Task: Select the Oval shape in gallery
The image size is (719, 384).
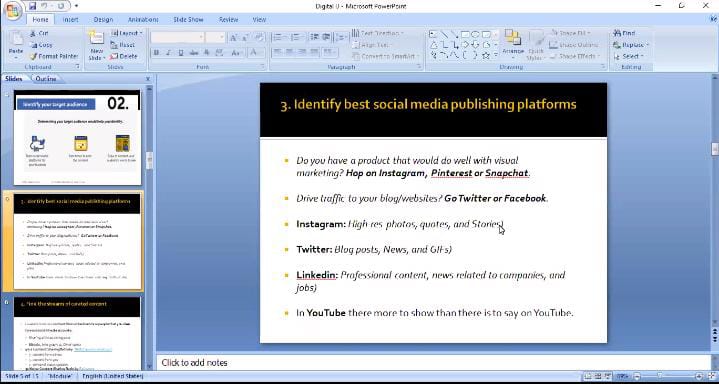Action: pos(476,34)
